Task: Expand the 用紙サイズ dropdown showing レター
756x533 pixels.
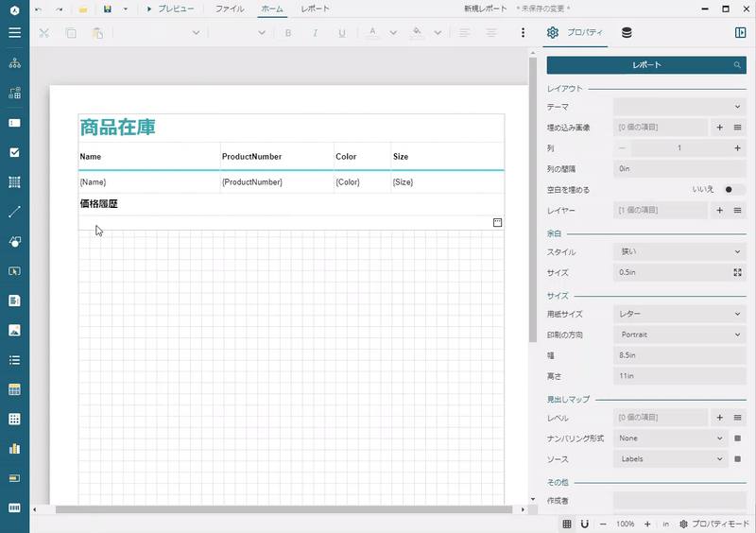Action: (679, 313)
